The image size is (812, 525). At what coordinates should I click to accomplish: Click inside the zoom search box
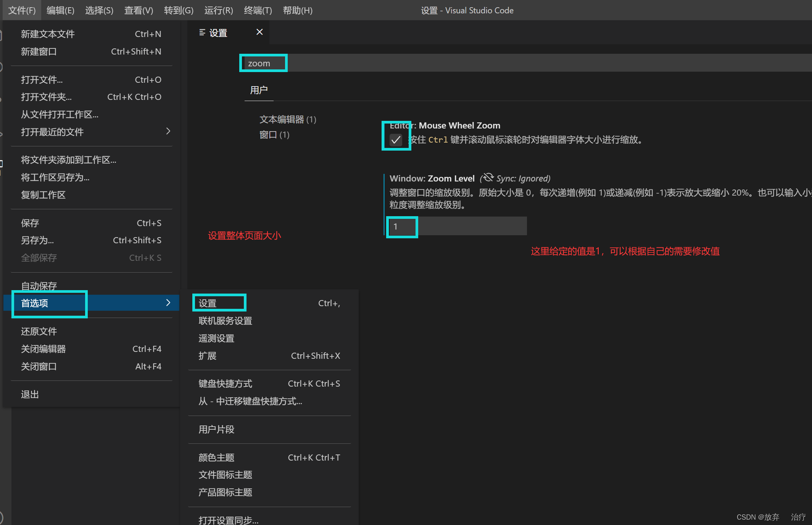point(263,63)
